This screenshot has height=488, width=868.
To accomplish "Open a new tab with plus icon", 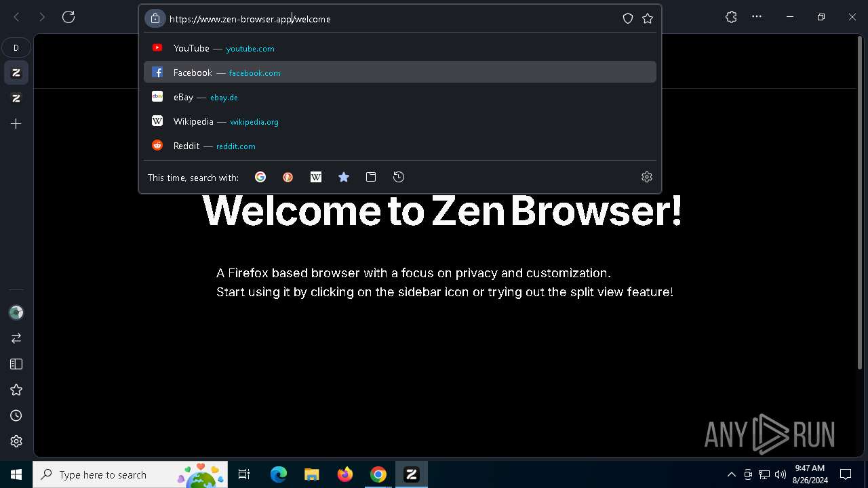I will [x=16, y=124].
